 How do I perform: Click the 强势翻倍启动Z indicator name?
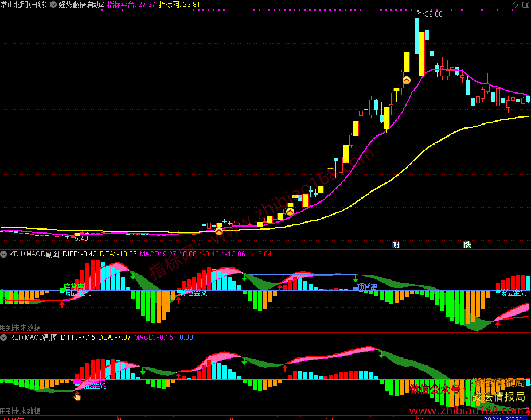click(81, 5)
